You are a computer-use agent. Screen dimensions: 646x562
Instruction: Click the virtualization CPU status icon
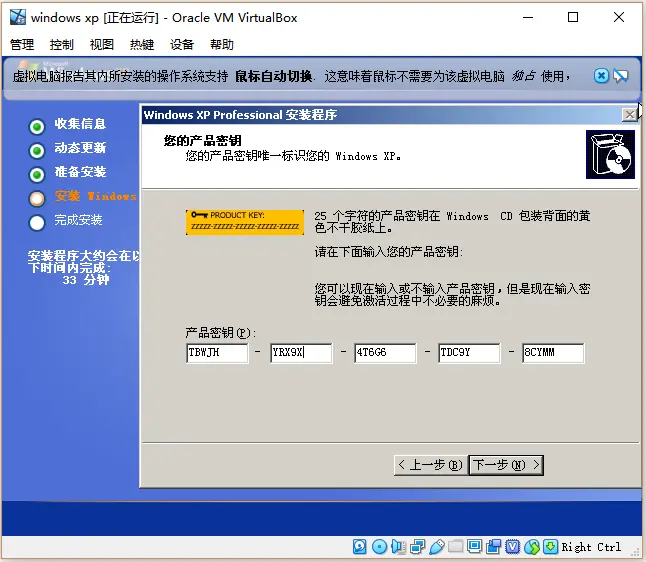click(513, 547)
